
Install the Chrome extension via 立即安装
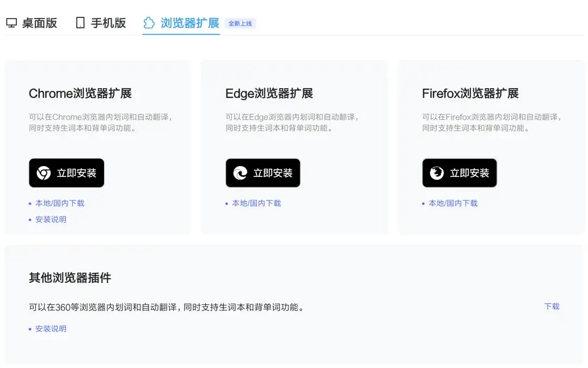coord(66,173)
